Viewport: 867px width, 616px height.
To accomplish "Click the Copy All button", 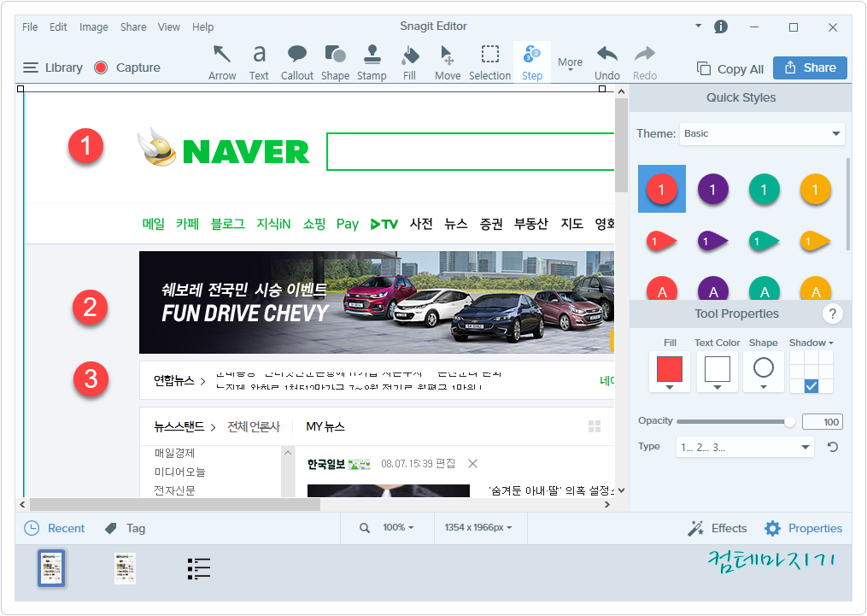I will [x=729, y=69].
